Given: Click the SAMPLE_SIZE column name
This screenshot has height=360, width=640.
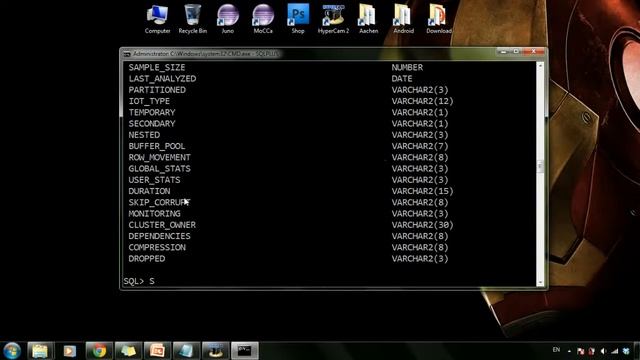Looking at the screenshot, I should coord(157,67).
